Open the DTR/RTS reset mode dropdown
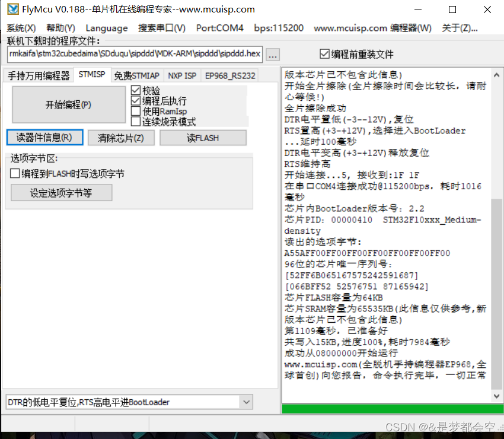The image size is (504, 439). [246, 402]
